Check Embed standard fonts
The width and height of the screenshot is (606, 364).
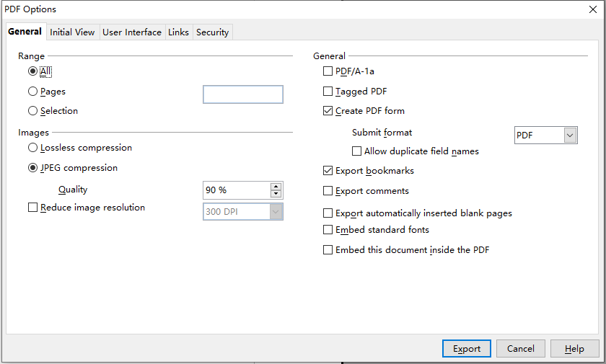328,230
